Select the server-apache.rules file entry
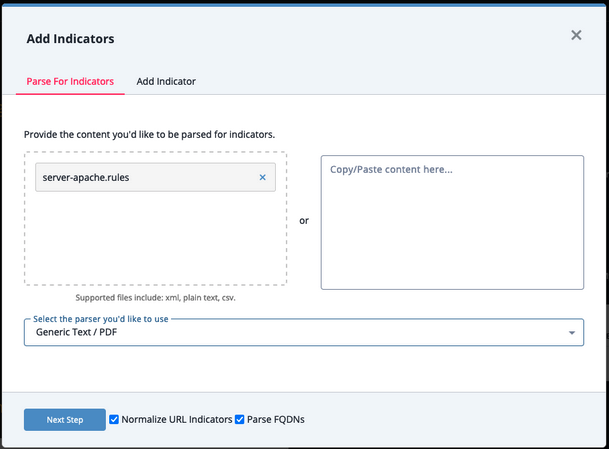 (155, 178)
